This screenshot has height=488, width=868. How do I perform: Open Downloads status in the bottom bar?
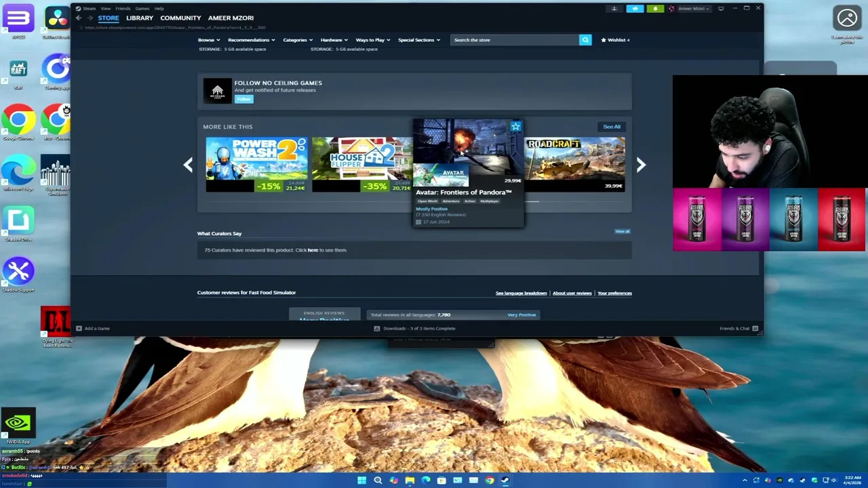414,329
